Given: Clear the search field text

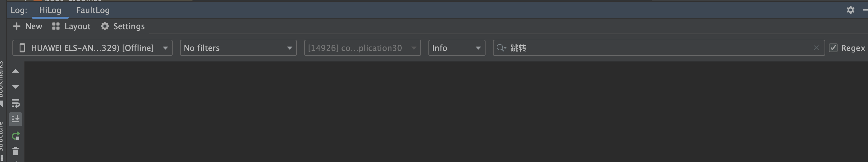Looking at the screenshot, I should tap(816, 48).
